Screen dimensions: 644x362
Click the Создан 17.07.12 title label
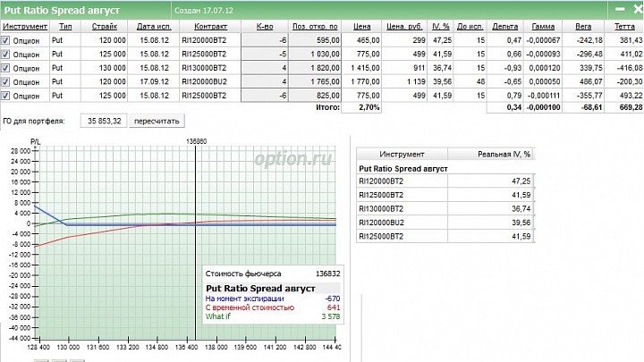(204, 11)
